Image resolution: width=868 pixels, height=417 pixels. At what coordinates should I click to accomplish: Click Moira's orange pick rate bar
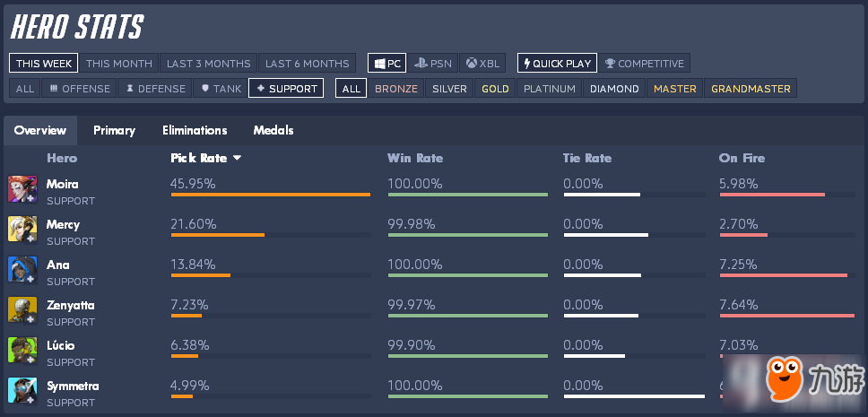[x=270, y=195]
